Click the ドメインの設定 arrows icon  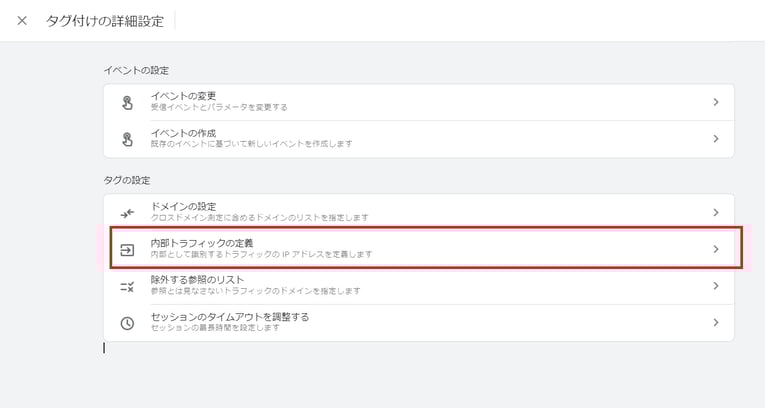click(x=127, y=212)
